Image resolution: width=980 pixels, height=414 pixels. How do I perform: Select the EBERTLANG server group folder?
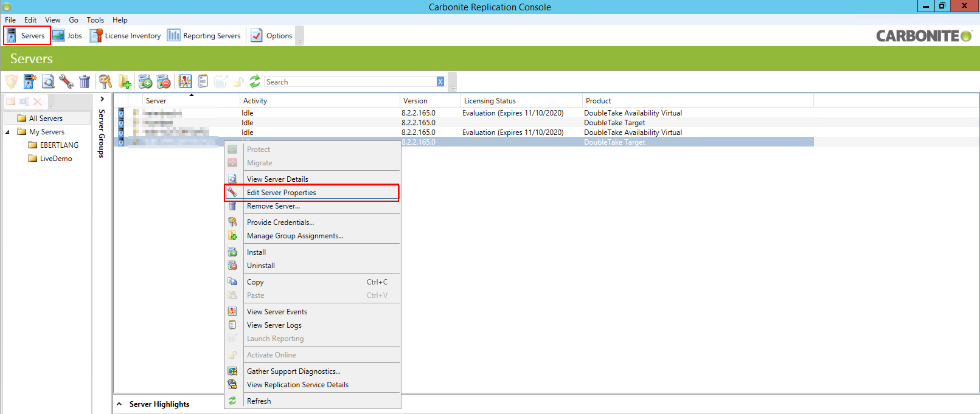click(x=59, y=145)
